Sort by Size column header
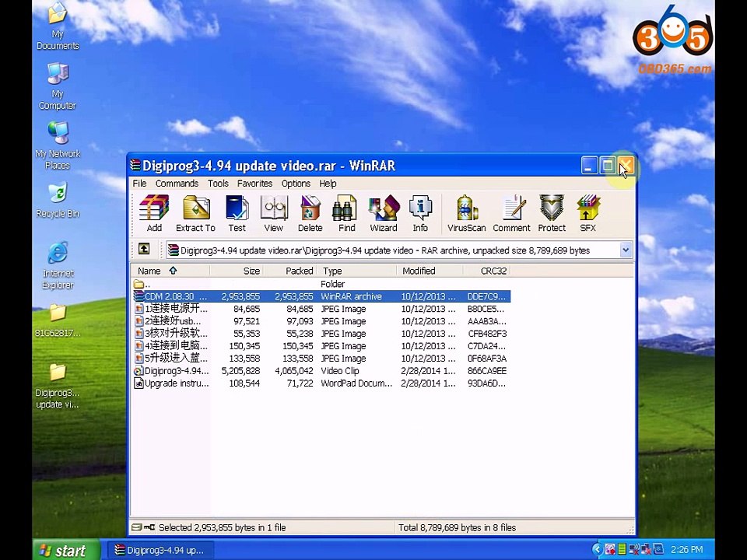 237,271
